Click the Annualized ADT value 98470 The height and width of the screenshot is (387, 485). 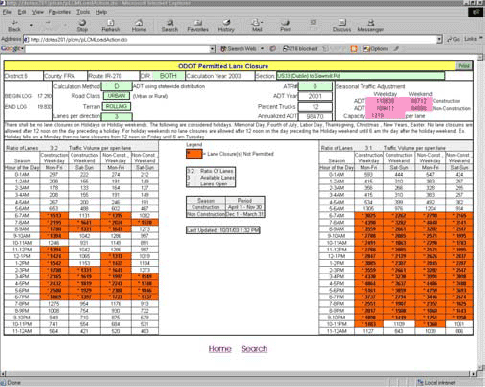pyautogui.click(x=315, y=116)
